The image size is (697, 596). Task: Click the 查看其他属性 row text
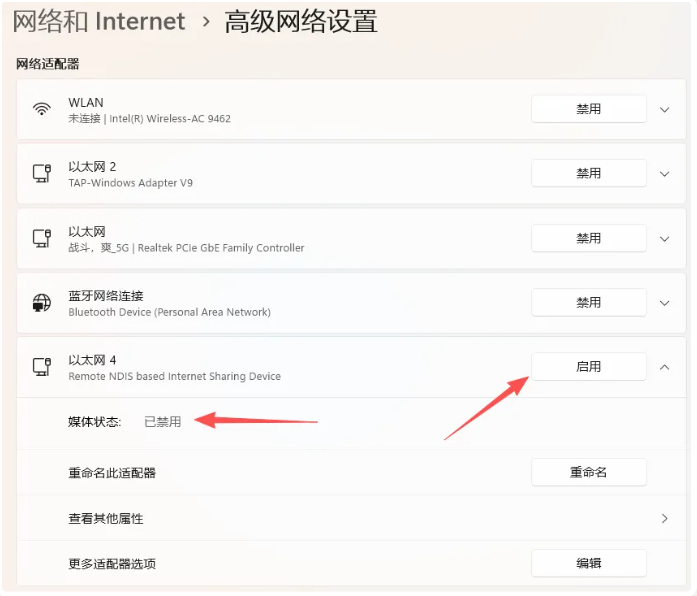point(106,519)
